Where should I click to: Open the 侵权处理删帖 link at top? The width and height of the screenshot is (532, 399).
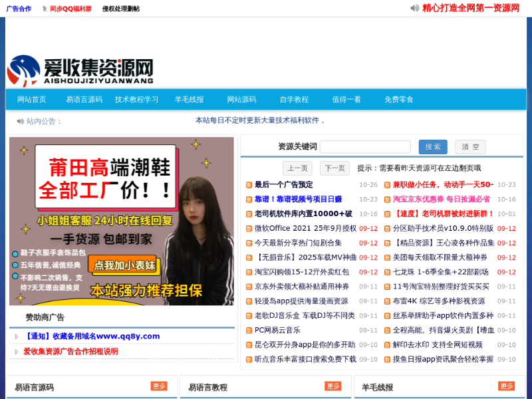120,9
